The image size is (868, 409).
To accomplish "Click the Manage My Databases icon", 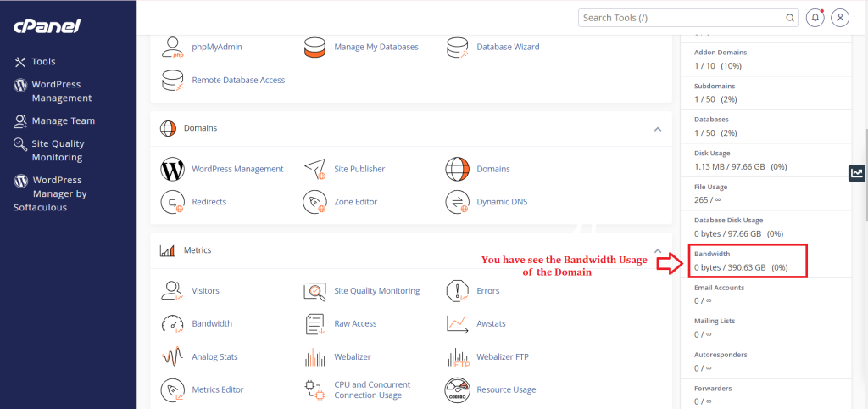I will point(315,48).
